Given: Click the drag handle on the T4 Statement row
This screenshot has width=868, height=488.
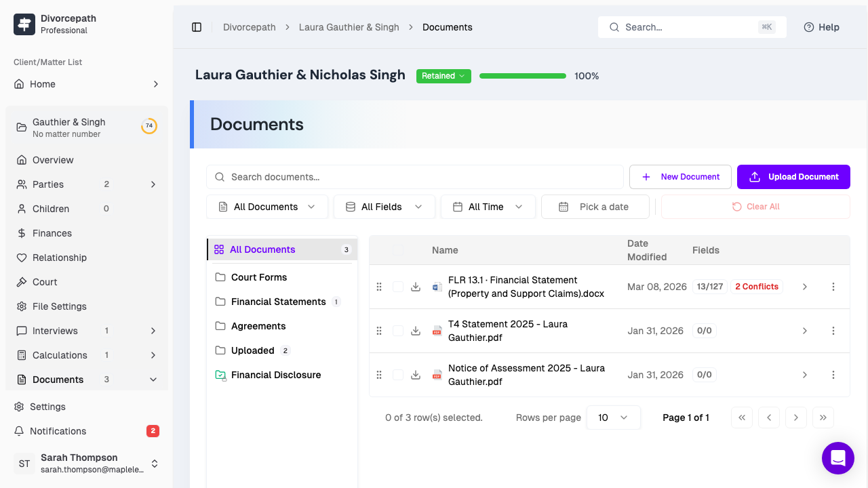Looking at the screenshot, I should pos(379,331).
